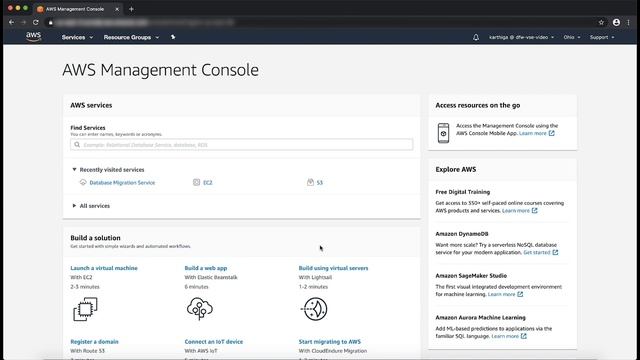Open the S3 recently visited link
640x360 pixels.
[x=320, y=182]
